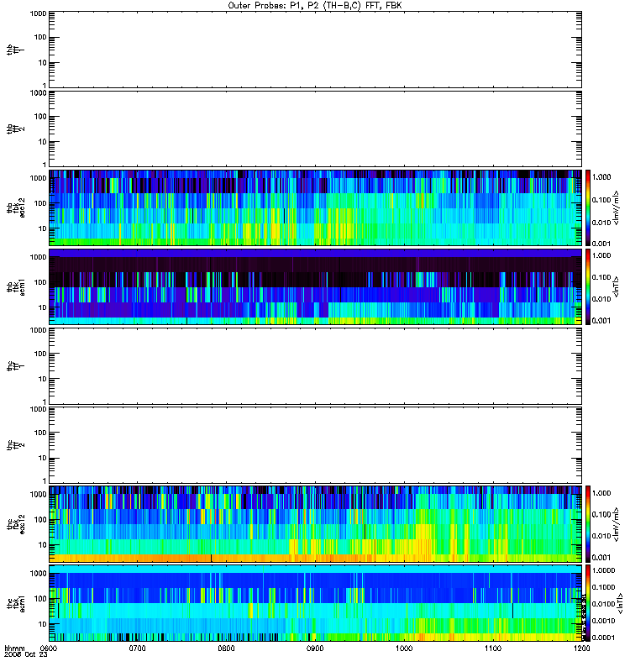
Task: Click the "thc fbk scm1" y-axis title
Action: click(x=16, y=603)
